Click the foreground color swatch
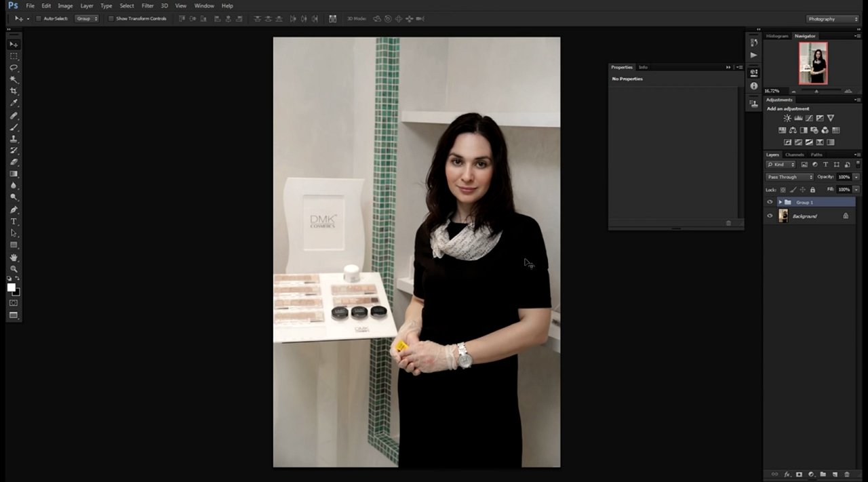The height and width of the screenshot is (482, 868). point(12,287)
